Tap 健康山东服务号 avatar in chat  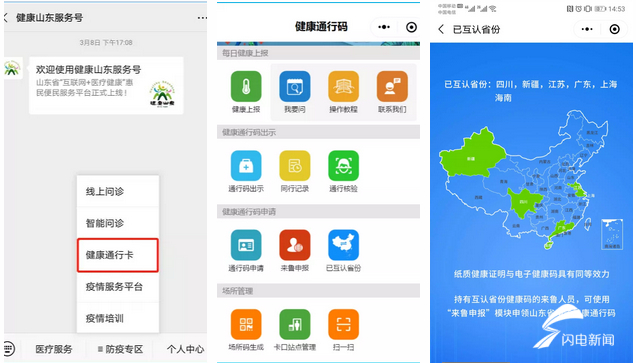point(12,68)
